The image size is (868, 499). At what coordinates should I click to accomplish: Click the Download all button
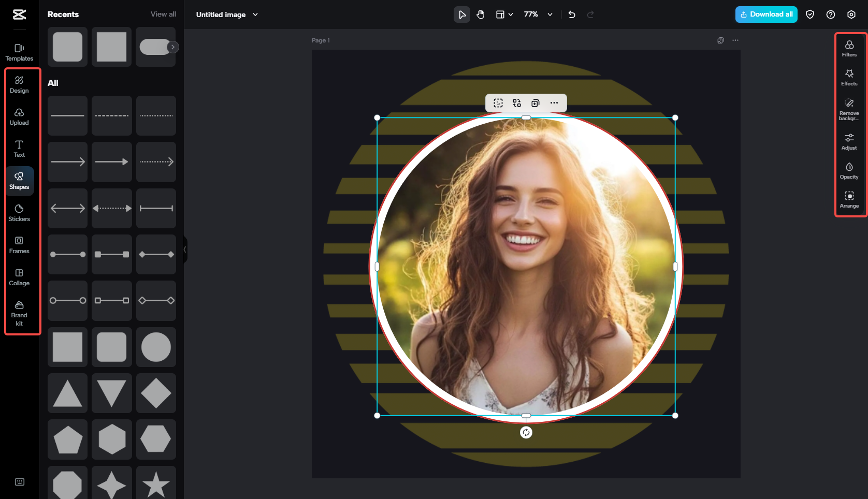tap(766, 14)
